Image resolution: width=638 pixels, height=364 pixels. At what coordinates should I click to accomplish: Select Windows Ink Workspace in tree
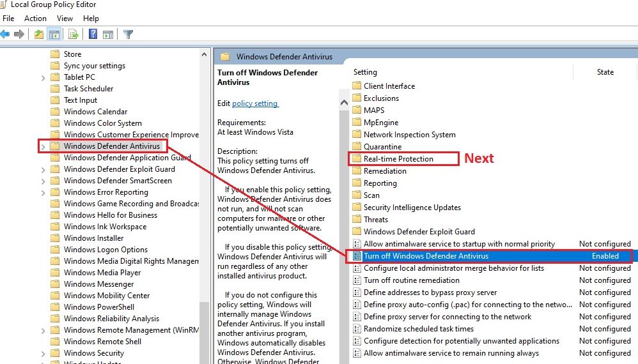(x=105, y=227)
